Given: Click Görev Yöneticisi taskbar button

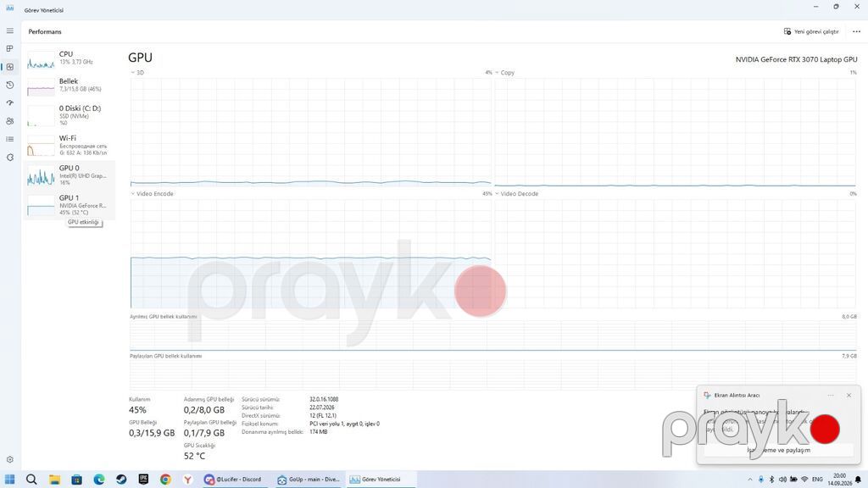Looking at the screenshot, I should pyautogui.click(x=381, y=480).
